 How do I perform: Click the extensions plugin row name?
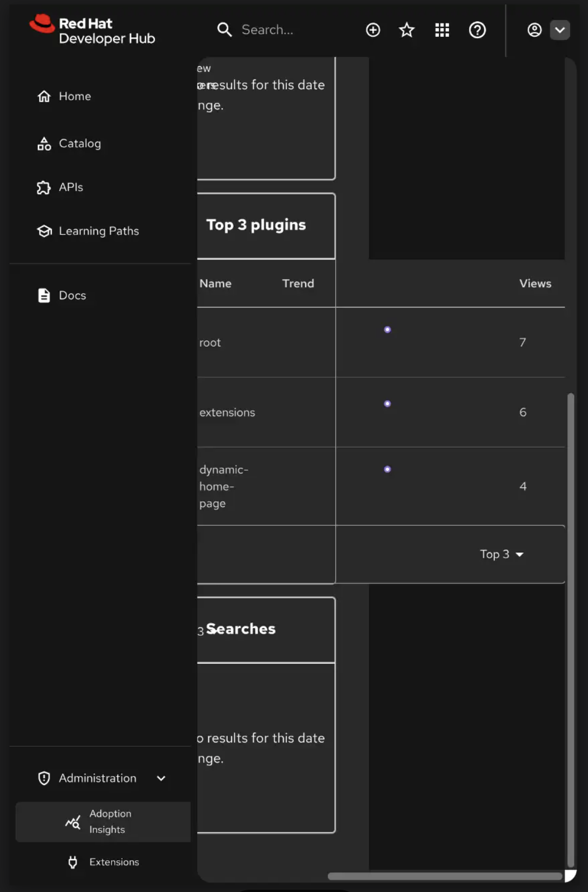[x=227, y=413]
